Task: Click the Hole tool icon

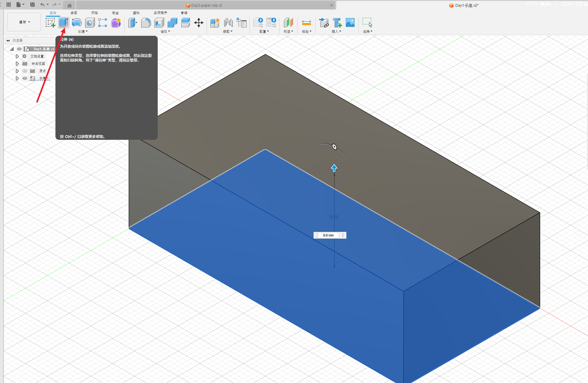Action: coord(90,23)
